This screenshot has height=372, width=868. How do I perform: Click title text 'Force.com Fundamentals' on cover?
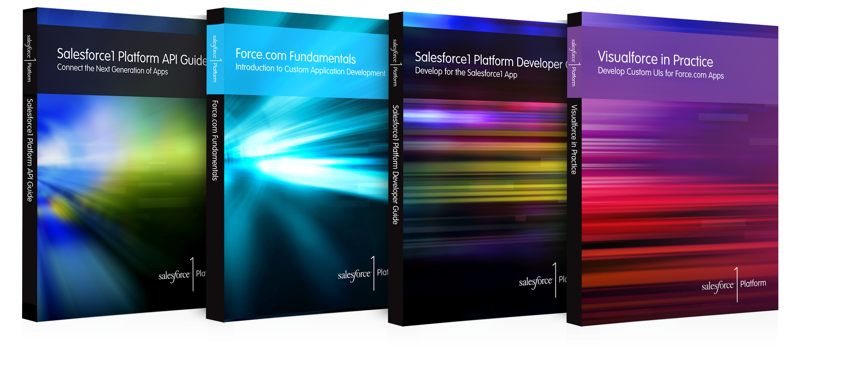click(295, 56)
